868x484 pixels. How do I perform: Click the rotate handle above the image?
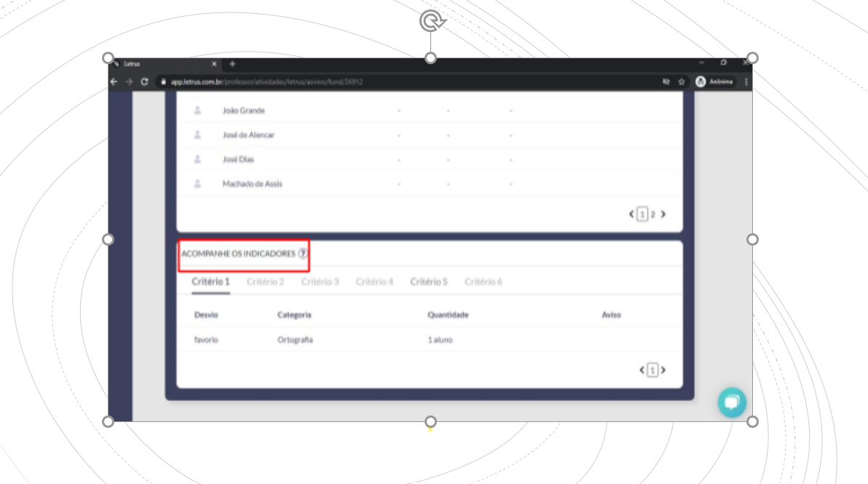[432, 21]
